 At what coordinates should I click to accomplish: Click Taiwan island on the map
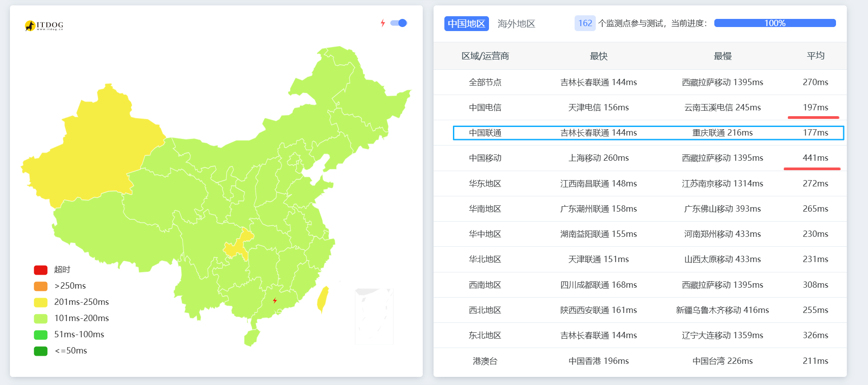coord(323,298)
